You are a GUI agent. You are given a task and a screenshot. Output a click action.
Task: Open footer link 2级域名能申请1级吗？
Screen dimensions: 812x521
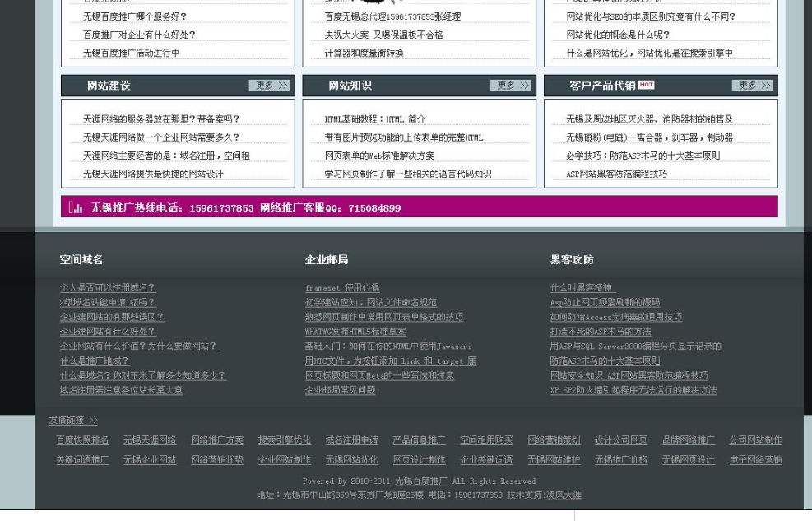coord(107,302)
